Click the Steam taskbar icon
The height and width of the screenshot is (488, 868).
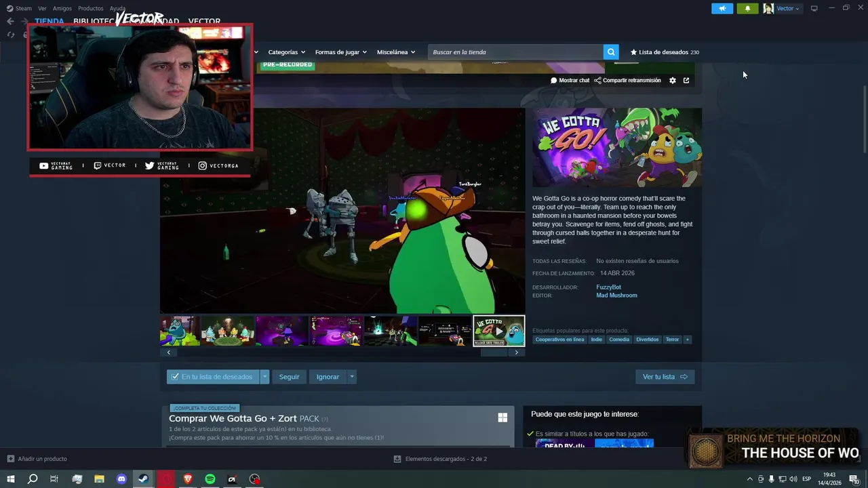143,479
